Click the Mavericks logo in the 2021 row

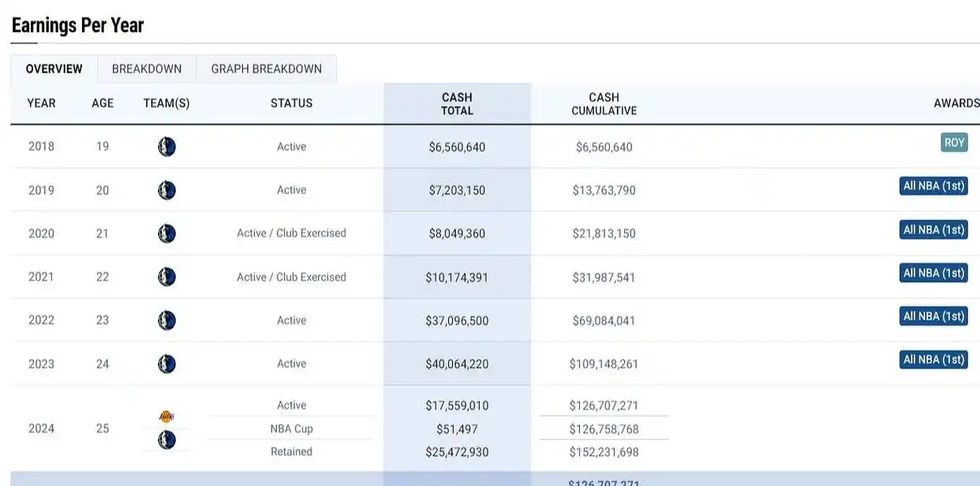[166, 277]
